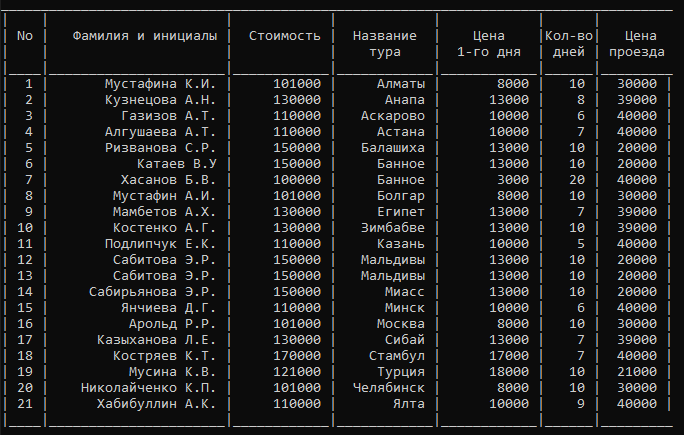
Task: Click the travel price in Костенко А.Г. row
Action: click(x=637, y=228)
